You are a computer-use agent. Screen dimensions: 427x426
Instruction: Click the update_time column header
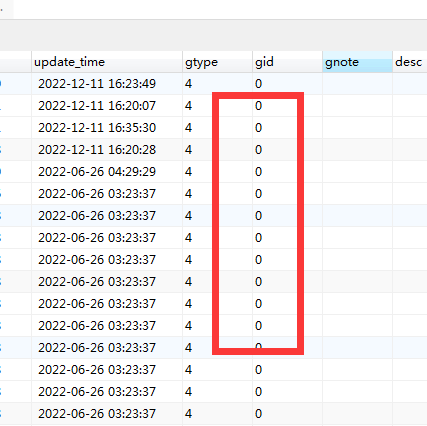[x=107, y=62]
